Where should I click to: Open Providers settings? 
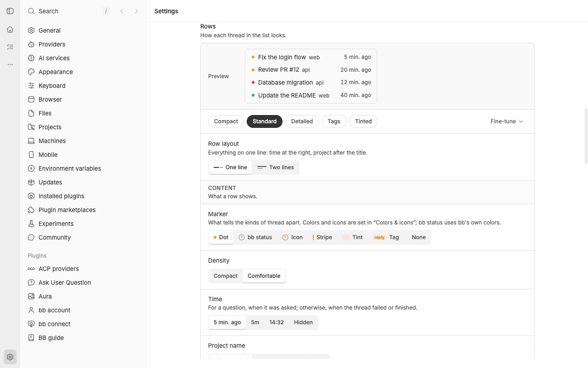[x=83, y=44]
